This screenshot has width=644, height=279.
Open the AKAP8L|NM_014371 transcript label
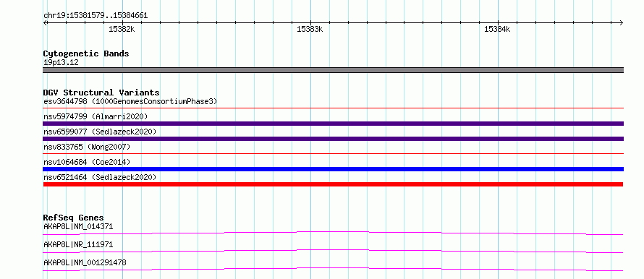[78, 226]
